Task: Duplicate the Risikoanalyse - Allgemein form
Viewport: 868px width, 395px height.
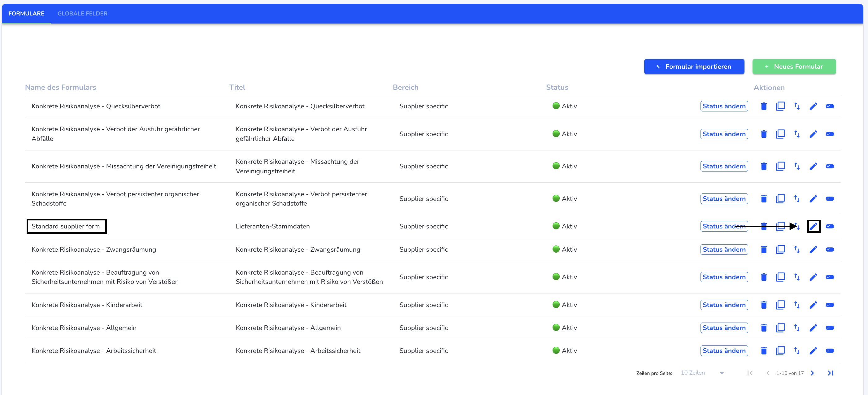Action: click(780, 328)
